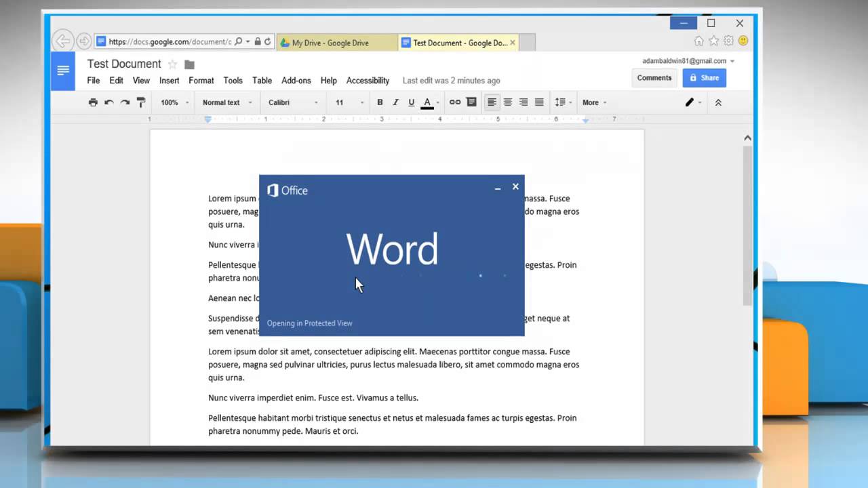This screenshot has height=488, width=868.
Task: Collapse the menus with double chevron
Action: (x=718, y=102)
